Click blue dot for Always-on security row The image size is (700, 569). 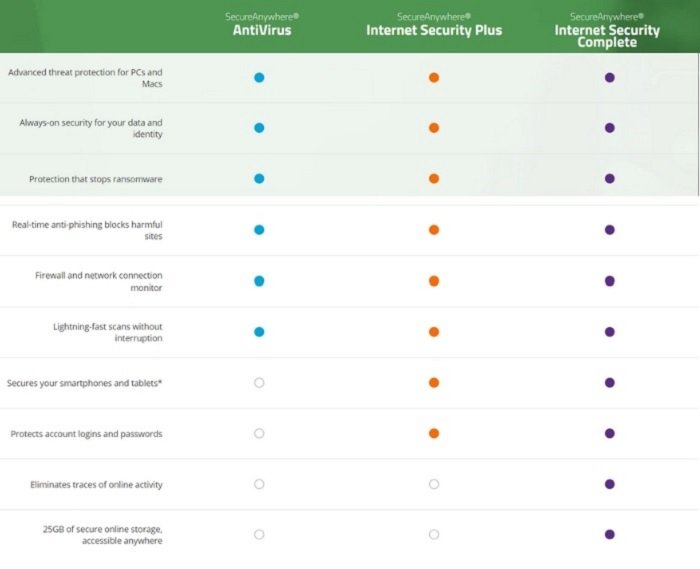click(259, 128)
